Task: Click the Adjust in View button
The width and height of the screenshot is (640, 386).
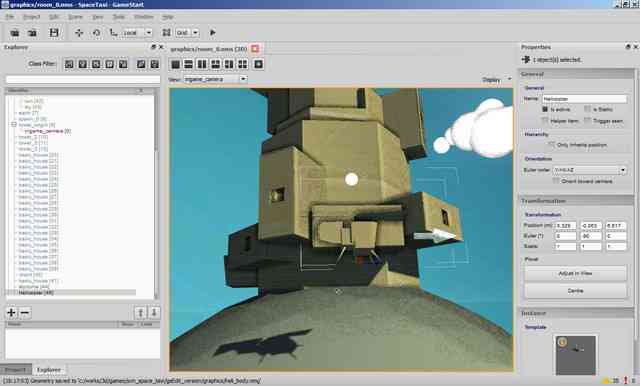Action: click(575, 273)
